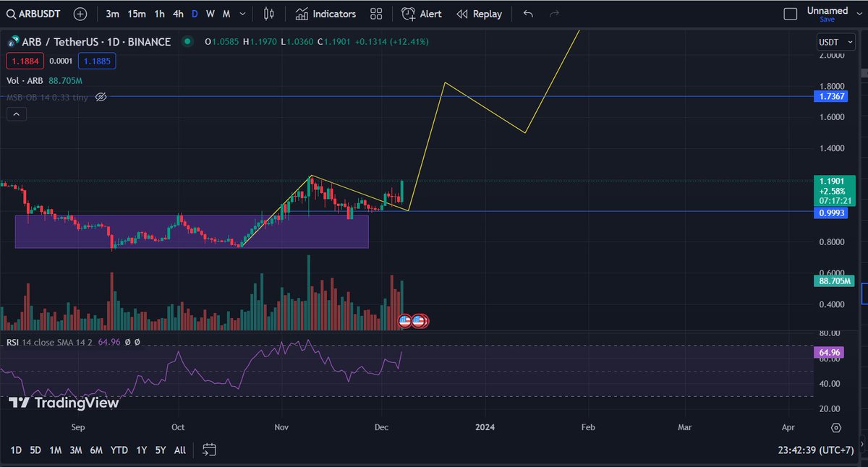Open the extra timeframes chevron dropdown

click(242, 14)
